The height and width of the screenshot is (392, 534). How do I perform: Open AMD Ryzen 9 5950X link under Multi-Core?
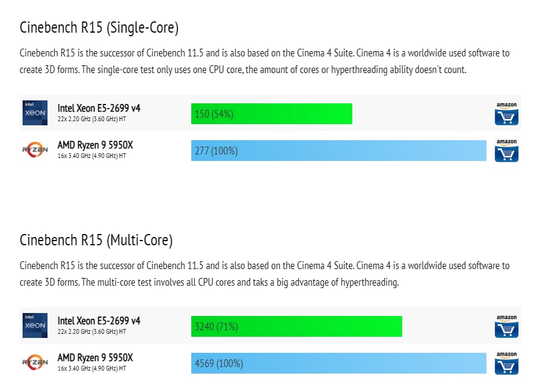coord(95,358)
